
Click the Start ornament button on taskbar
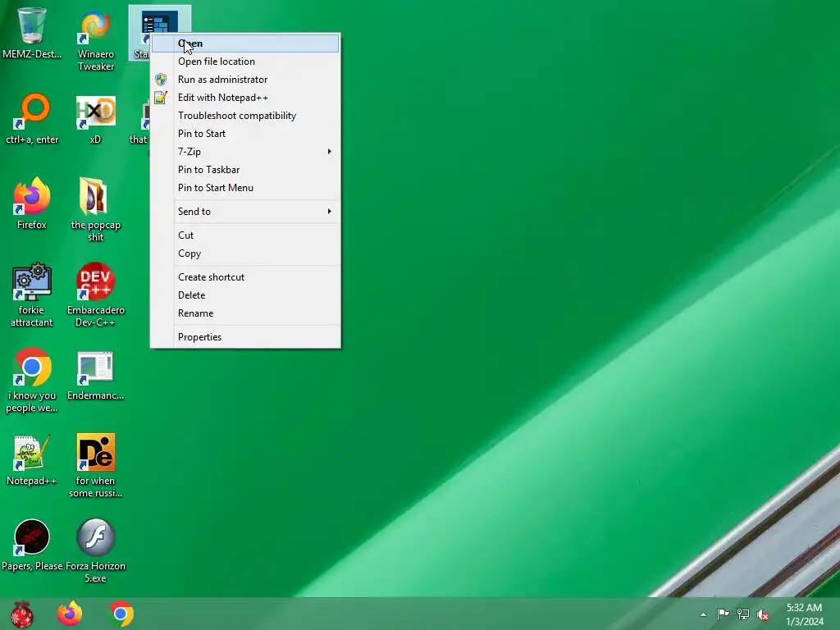tap(21, 614)
